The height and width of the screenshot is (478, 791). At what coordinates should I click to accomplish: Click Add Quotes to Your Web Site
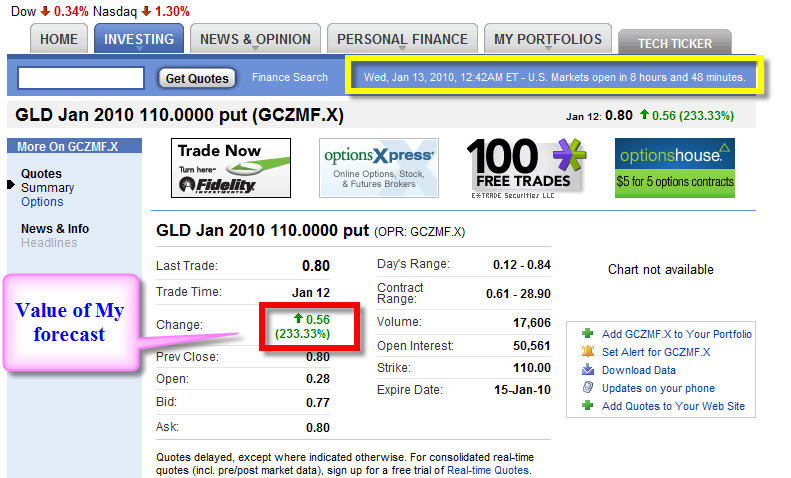673,406
